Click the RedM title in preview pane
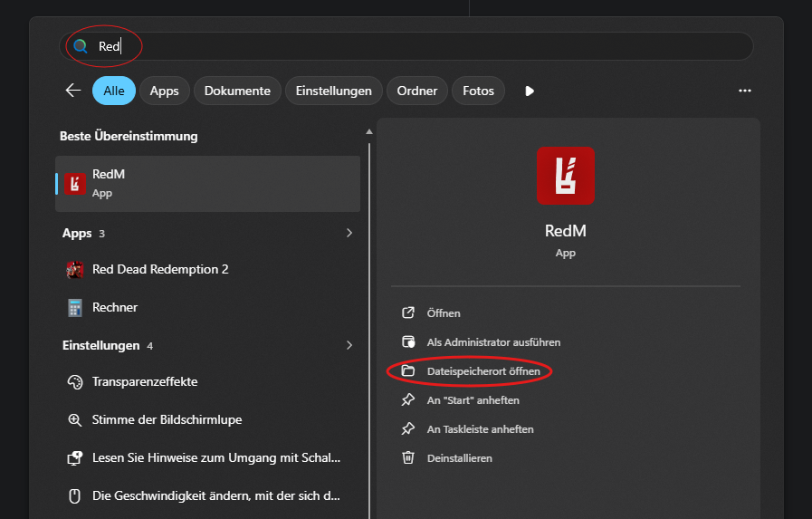 (566, 231)
